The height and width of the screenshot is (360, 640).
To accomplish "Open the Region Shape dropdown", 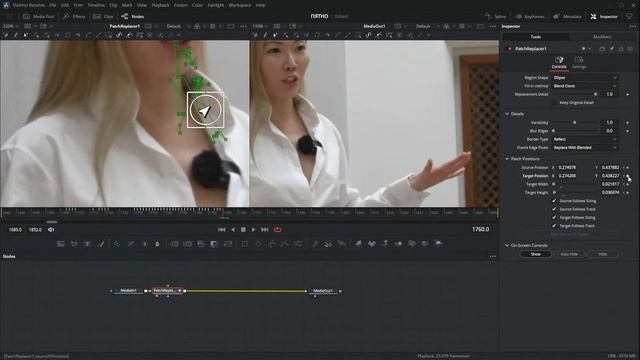I will click(x=585, y=78).
